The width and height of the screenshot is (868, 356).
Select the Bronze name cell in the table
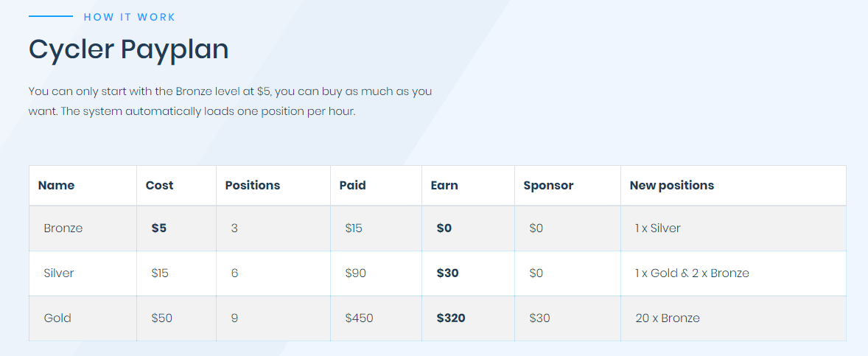pos(63,228)
